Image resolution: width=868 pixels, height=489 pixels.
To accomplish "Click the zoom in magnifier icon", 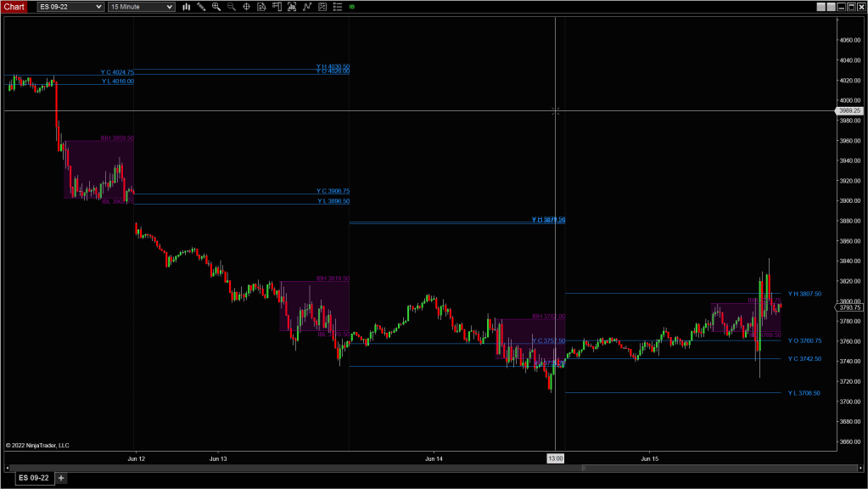I will tap(216, 7).
